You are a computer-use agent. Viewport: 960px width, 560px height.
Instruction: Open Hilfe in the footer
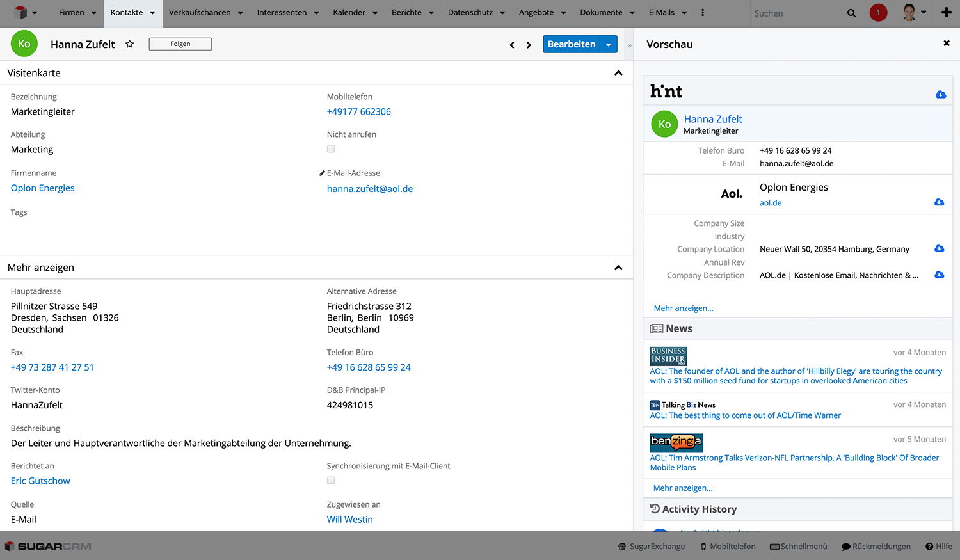click(x=939, y=547)
